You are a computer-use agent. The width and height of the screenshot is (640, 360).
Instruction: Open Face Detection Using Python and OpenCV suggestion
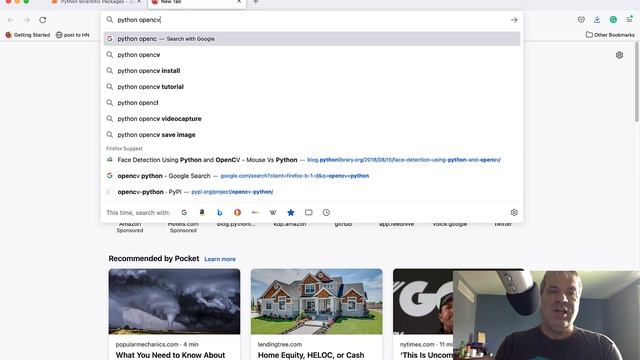(312, 160)
